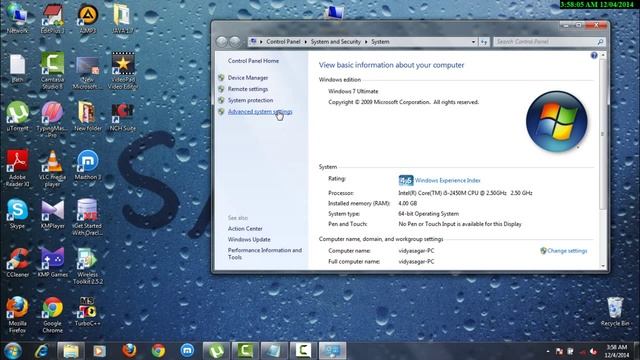Go to Control Panel Home
This screenshot has width=640, height=360.
(x=253, y=61)
